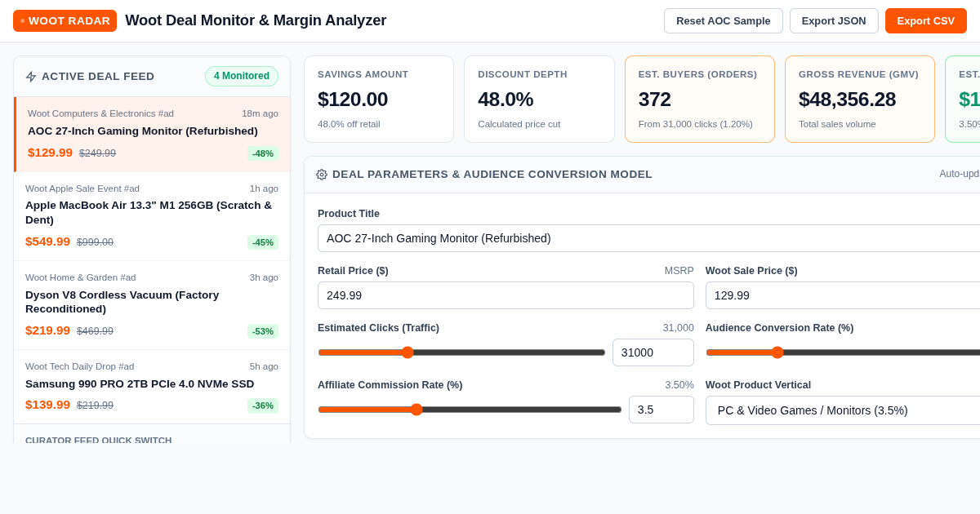This screenshot has height=514, width=980.
Task: Click the 3h ago timestamp
Action: pyautogui.click(x=264, y=277)
